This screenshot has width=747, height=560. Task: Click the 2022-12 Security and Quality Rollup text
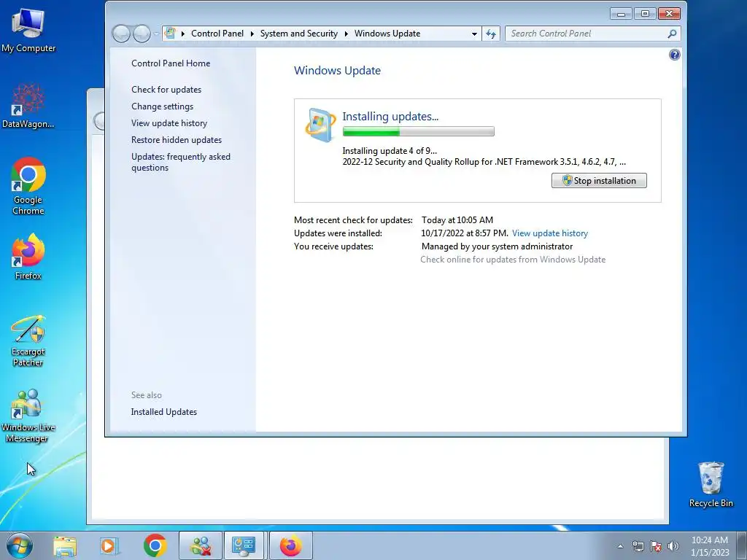[484, 162]
